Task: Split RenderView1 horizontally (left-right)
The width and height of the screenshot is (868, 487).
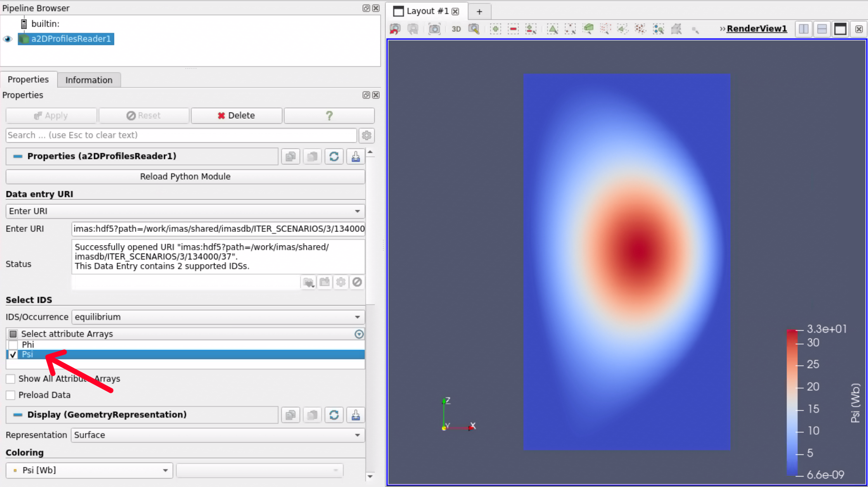Action: 804,29
